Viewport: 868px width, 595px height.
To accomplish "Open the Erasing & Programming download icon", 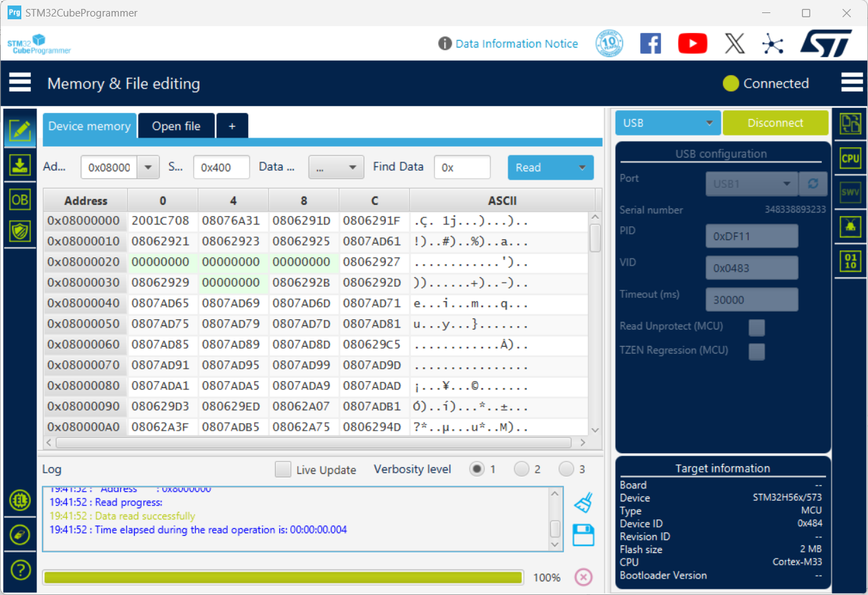I will point(19,165).
